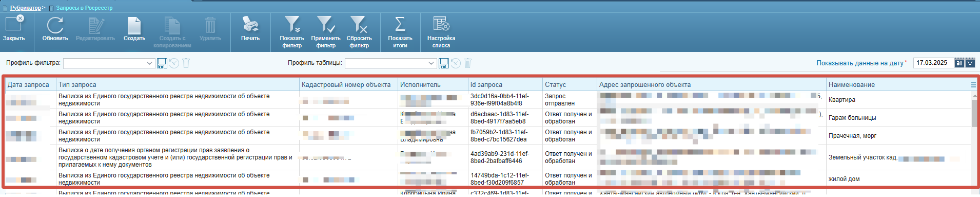The width and height of the screenshot is (980, 197).
Task: Click the Удалить trash icon in toolbar
Action: (x=210, y=25)
